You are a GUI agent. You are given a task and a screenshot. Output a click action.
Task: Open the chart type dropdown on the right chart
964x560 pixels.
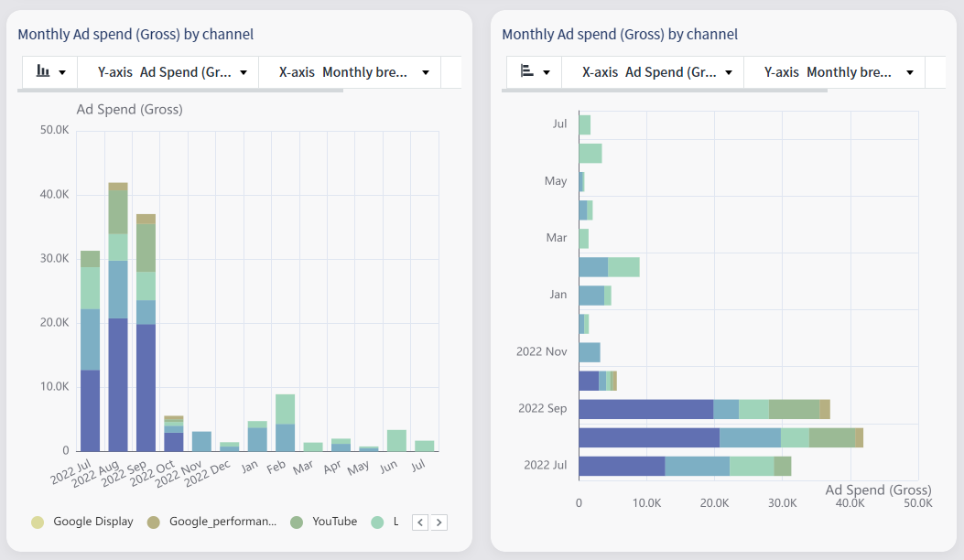coord(547,71)
